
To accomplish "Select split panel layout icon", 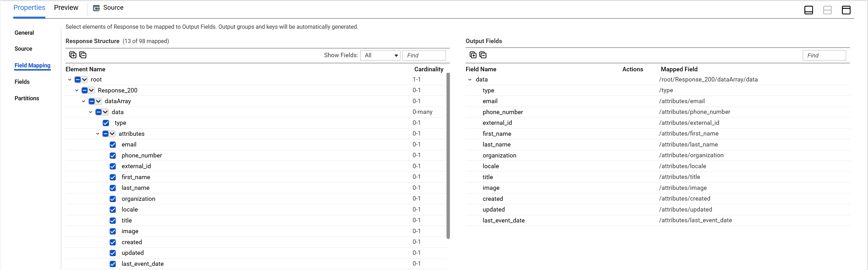I will point(828,10).
